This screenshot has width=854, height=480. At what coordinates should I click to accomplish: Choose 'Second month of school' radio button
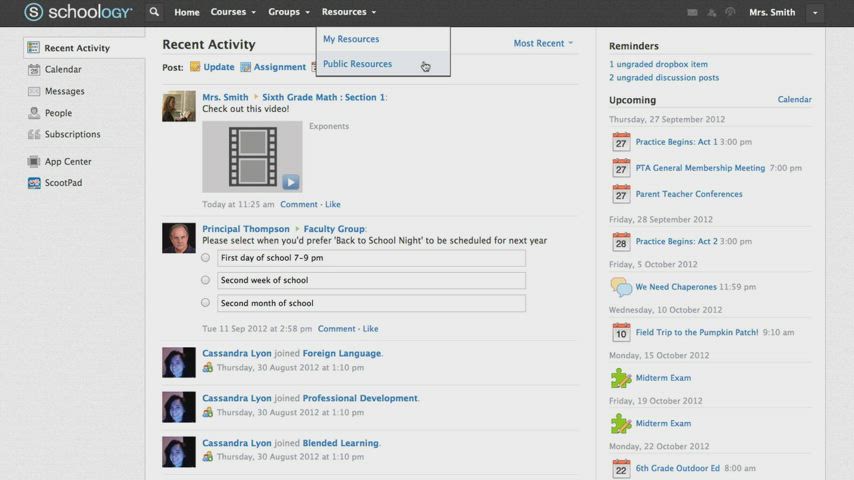coord(205,302)
